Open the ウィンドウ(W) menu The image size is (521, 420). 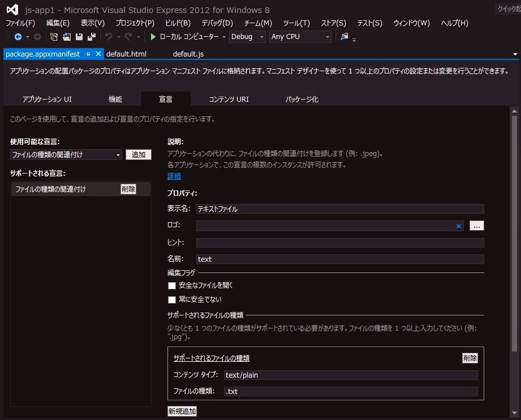click(411, 23)
